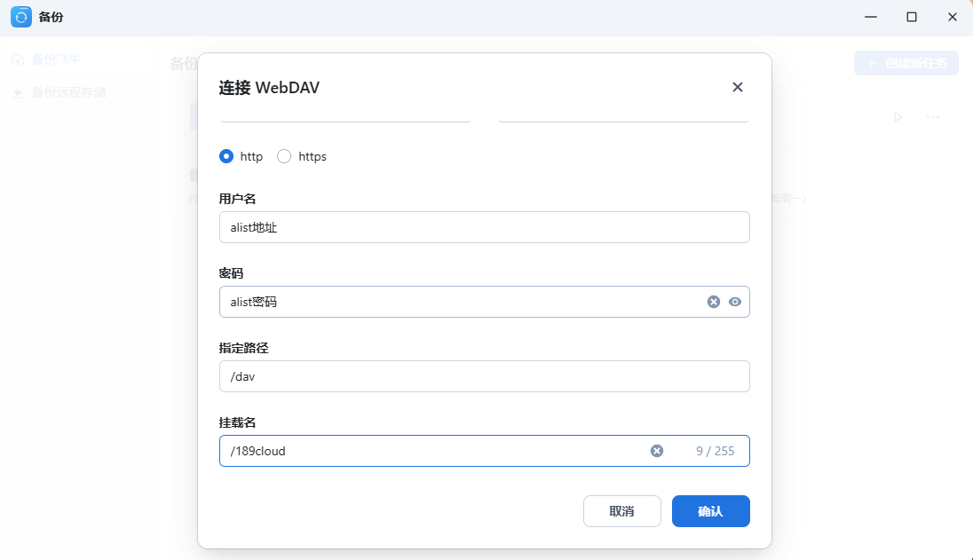
Task: Open 备份飞牛 in the sidebar
Action: [x=56, y=60]
